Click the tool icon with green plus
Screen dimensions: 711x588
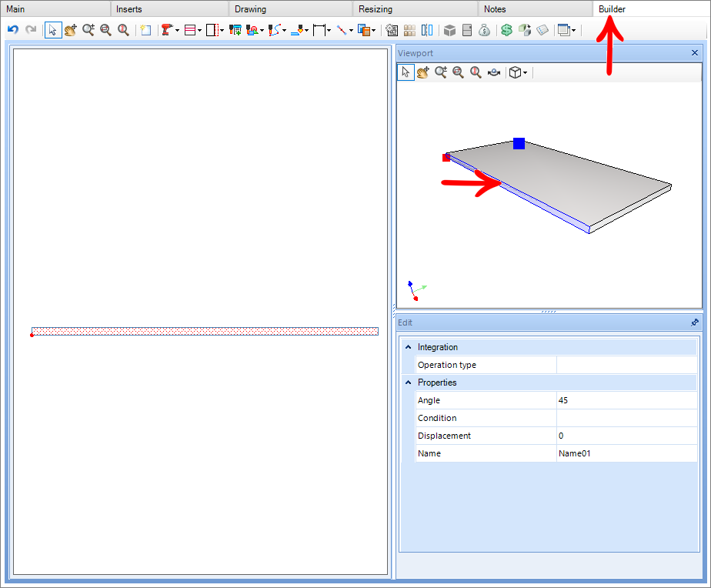235,30
